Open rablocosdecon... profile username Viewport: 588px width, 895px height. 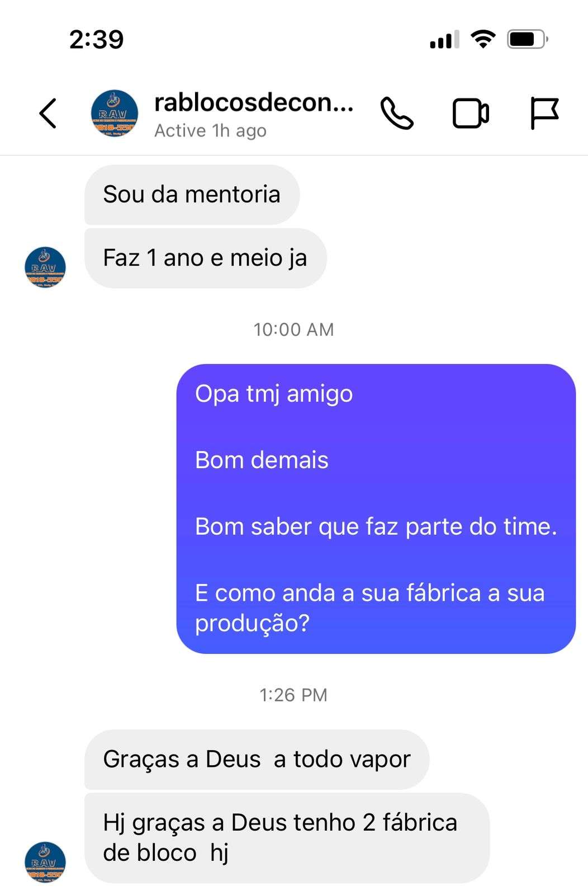254,102
